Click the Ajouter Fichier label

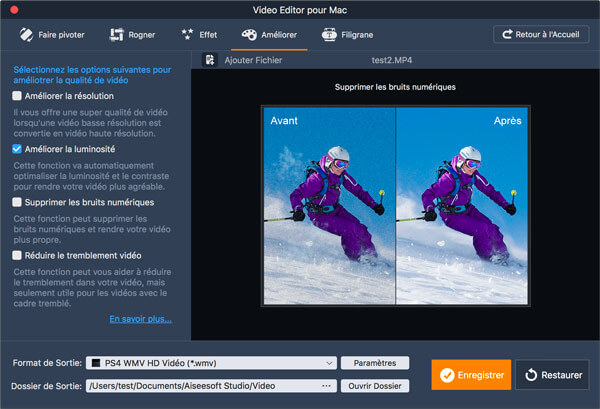[253, 60]
